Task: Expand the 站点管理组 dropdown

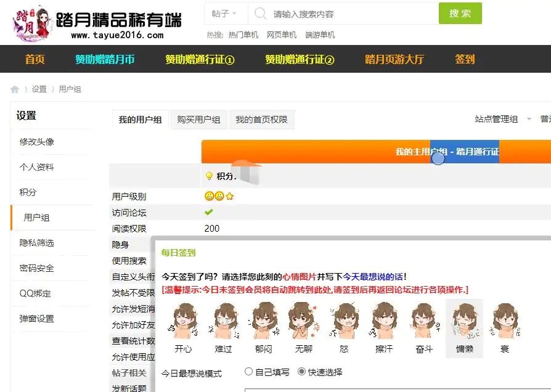Action: (x=503, y=119)
